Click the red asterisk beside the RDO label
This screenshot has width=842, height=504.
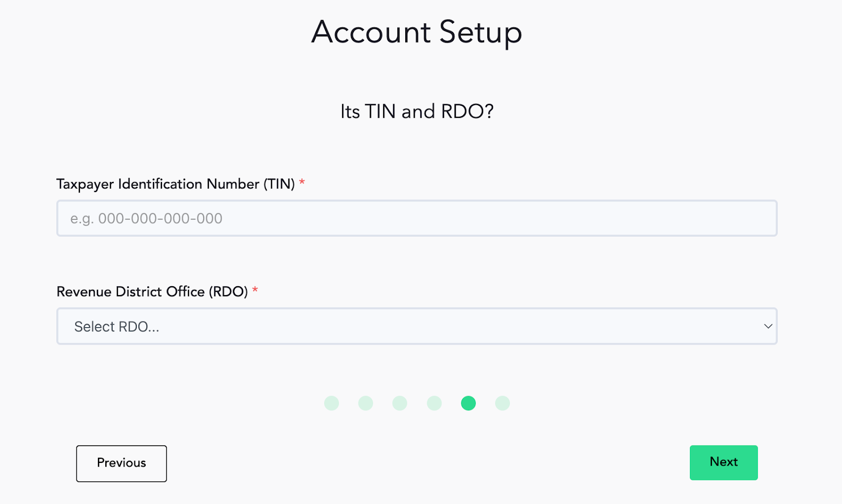click(255, 289)
